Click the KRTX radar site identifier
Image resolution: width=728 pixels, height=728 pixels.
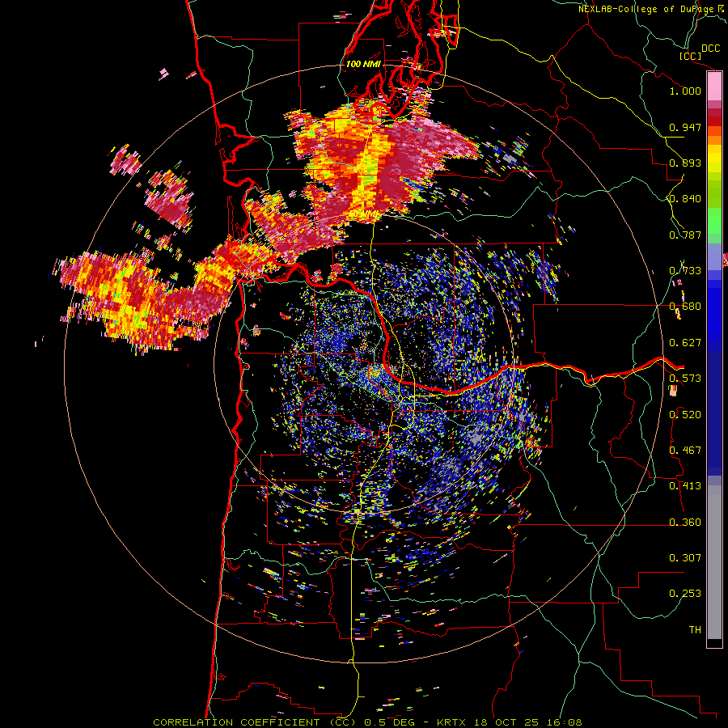point(452,722)
